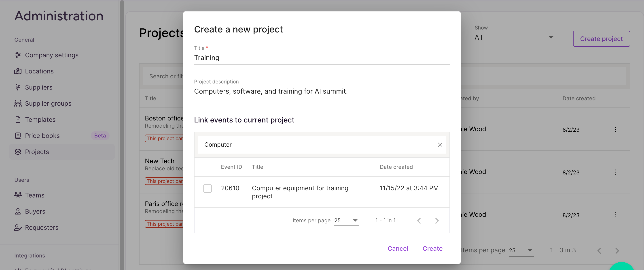Go to next page of projects table

click(x=617, y=251)
